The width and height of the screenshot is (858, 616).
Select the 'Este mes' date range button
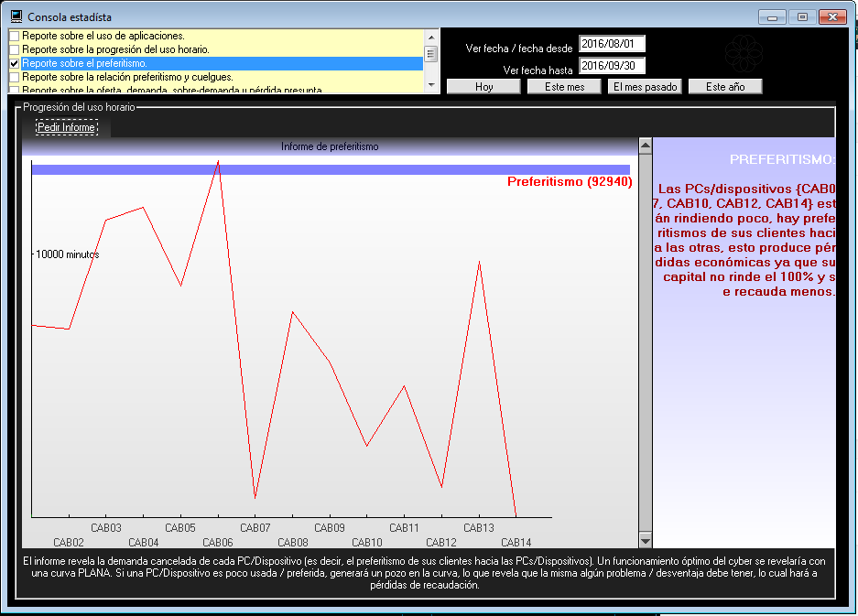click(563, 87)
